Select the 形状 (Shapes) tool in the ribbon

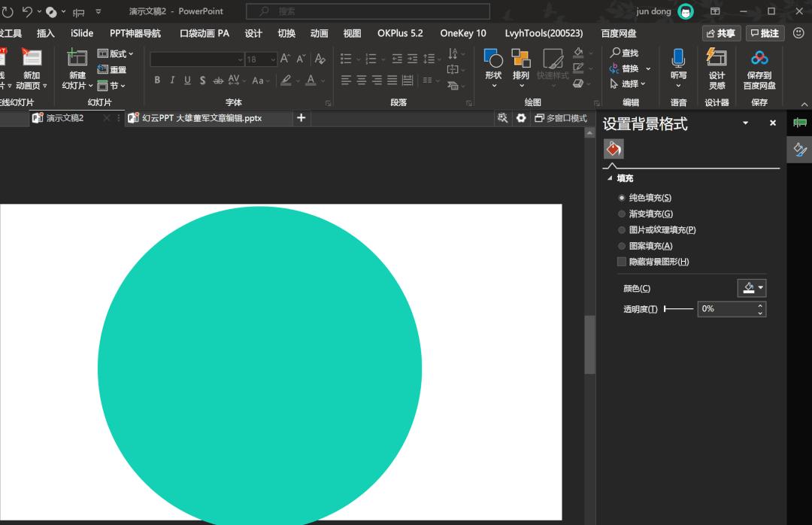pos(493,66)
